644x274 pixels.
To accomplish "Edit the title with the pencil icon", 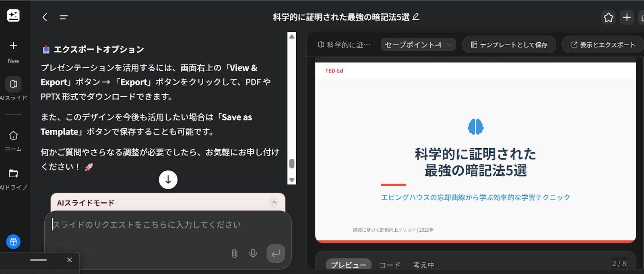I will point(416,17).
